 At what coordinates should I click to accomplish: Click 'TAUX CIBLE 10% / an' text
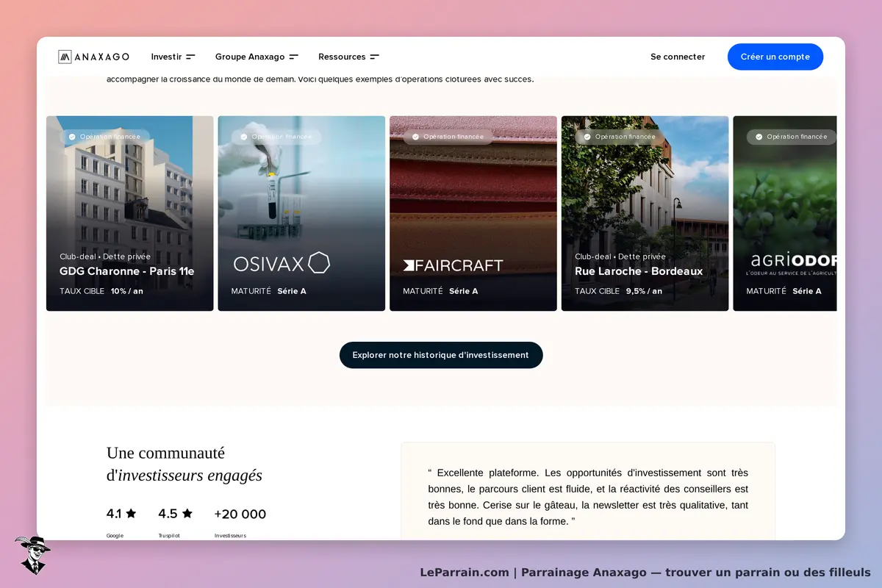point(101,291)
